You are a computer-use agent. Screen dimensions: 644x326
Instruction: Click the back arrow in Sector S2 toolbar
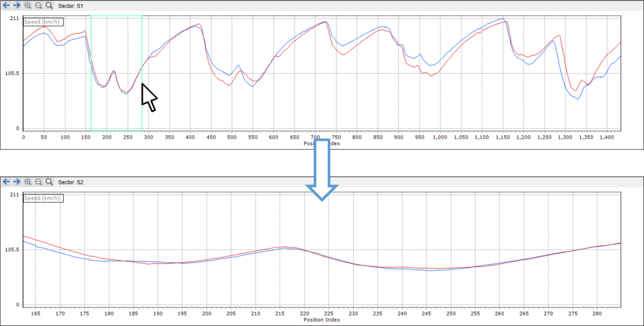pos(6,182)
